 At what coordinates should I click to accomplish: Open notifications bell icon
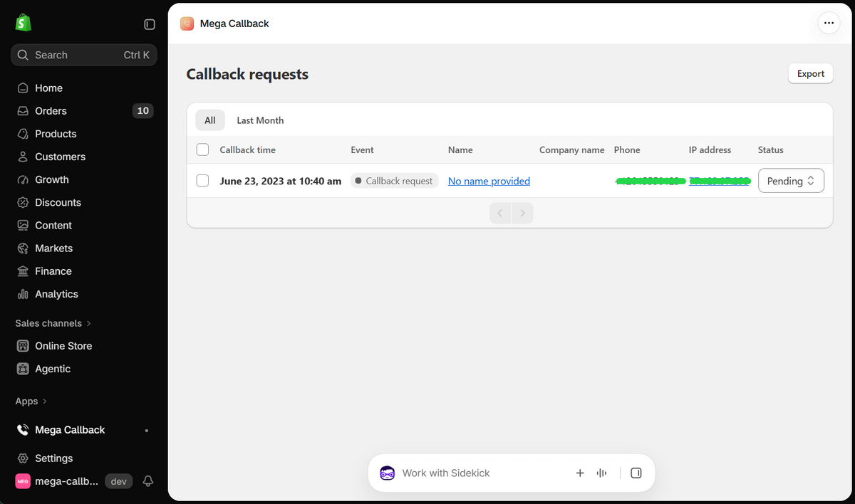pos(148,481)
